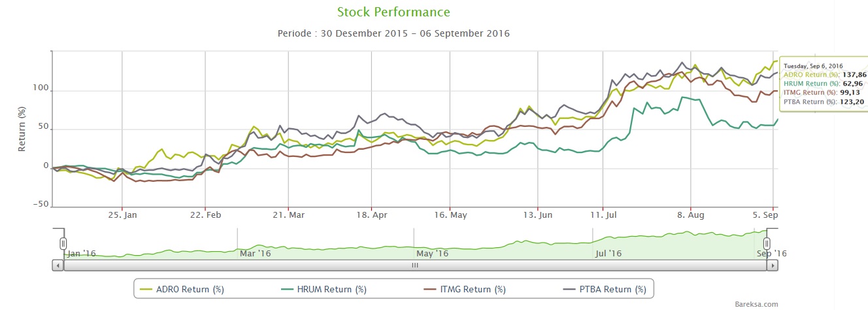Click the navigator's right range handle
Screen dimensions: 868x310
coord(767,244)
